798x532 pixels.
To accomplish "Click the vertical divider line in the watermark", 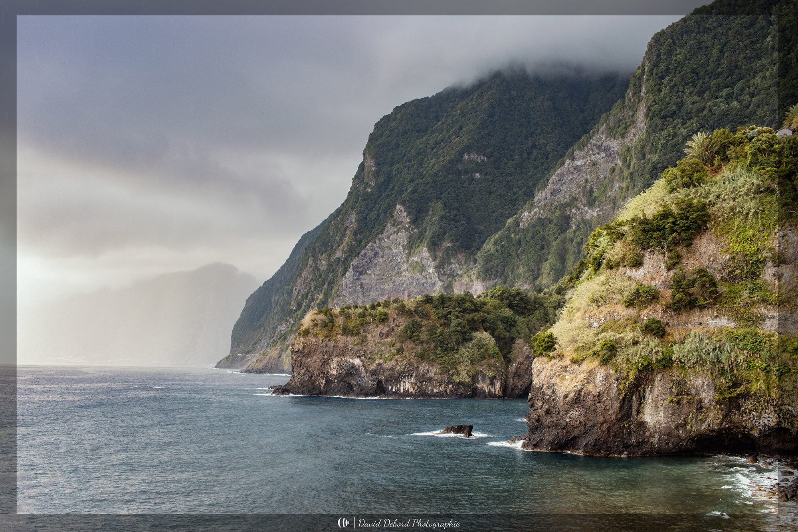I will click(354, 522).
